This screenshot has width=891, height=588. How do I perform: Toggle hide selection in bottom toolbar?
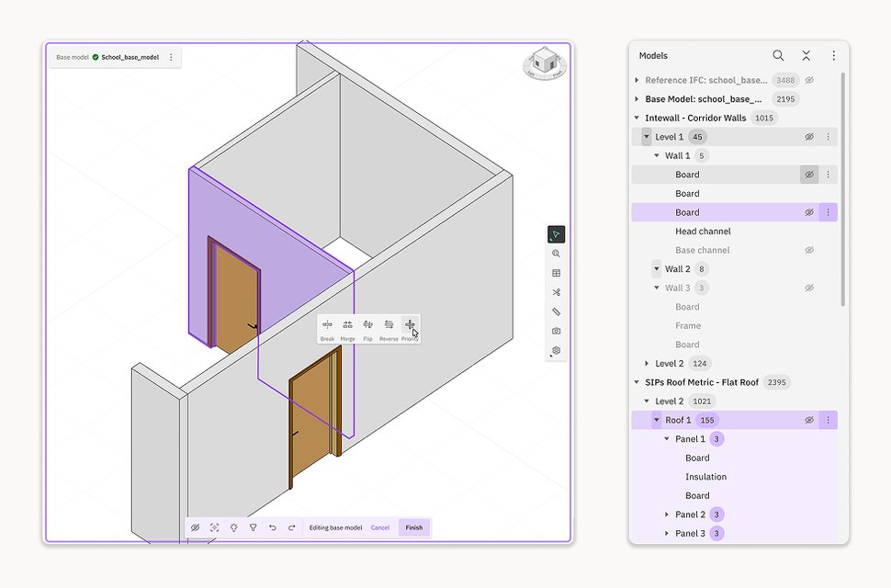coord(195,527)
